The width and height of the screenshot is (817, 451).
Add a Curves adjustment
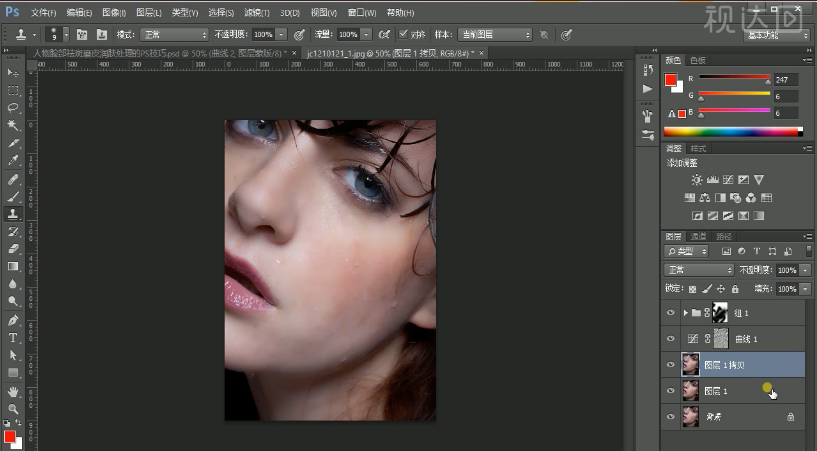point(728,180)
